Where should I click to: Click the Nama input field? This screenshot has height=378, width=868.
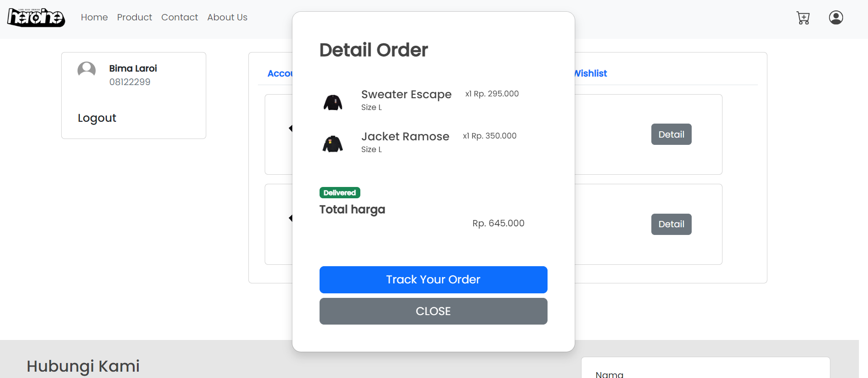705,371
